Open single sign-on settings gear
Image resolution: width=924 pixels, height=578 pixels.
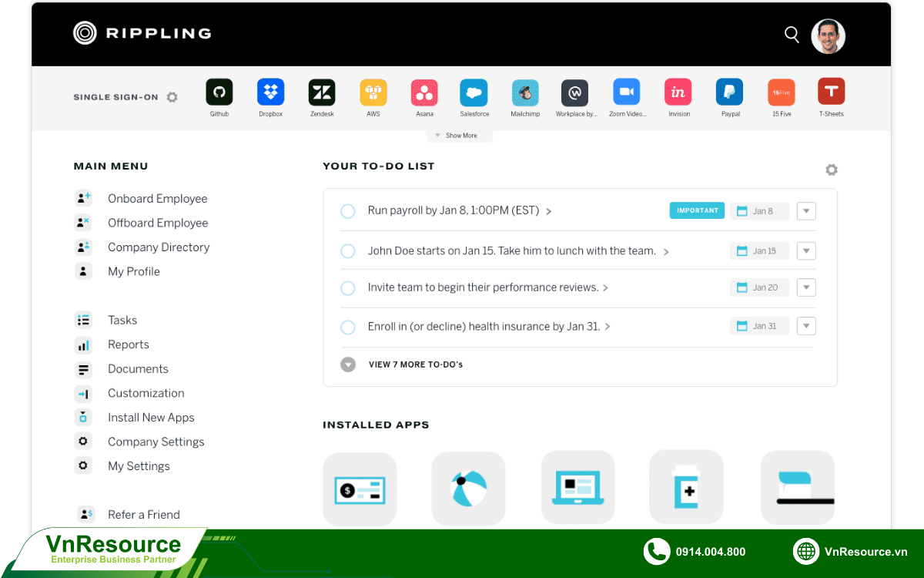(172, 97)
